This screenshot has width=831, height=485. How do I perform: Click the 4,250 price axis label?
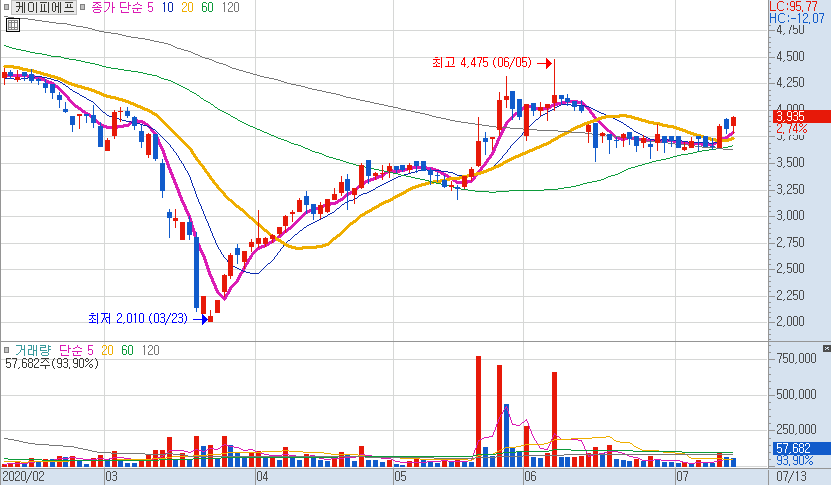790,83
